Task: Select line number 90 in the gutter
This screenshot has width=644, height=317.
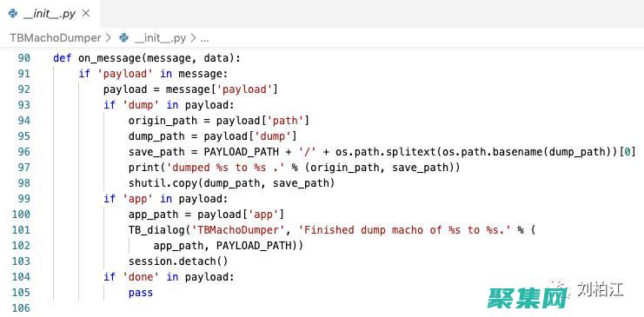Action: pos(23,58)
